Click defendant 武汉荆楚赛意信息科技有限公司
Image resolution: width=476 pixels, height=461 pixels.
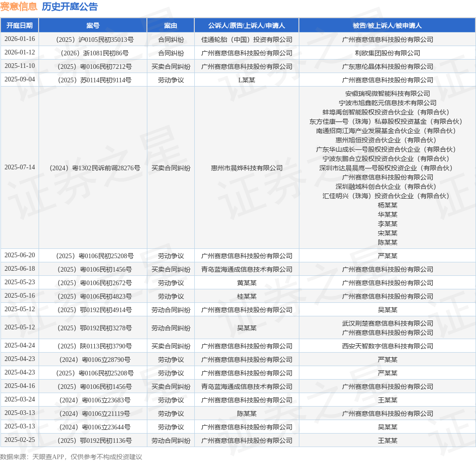388,323
